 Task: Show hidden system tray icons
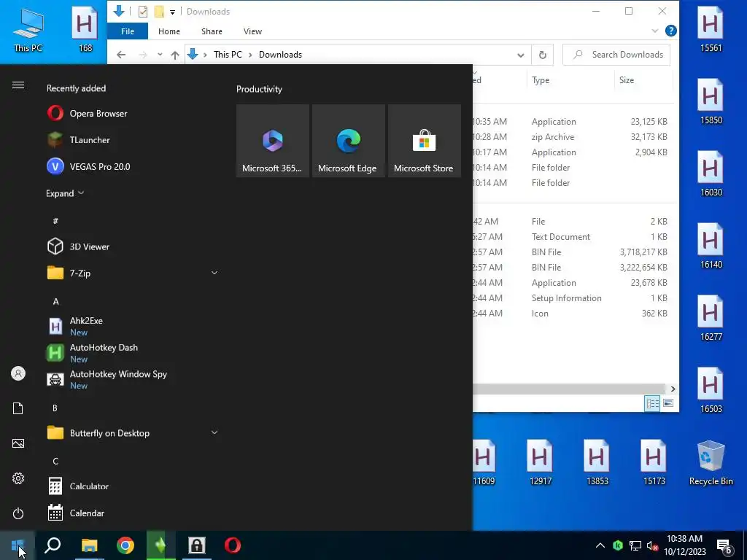600,545
